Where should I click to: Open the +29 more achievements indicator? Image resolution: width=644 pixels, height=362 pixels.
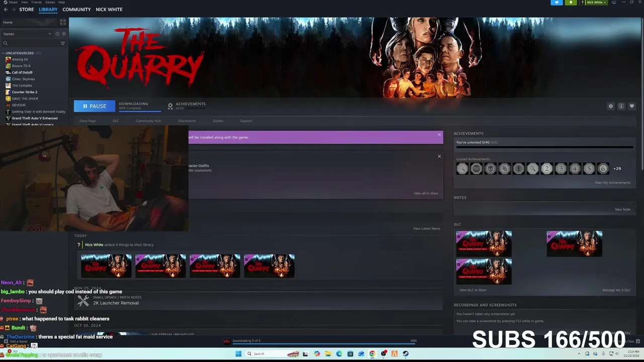click(x=617, y=169)
